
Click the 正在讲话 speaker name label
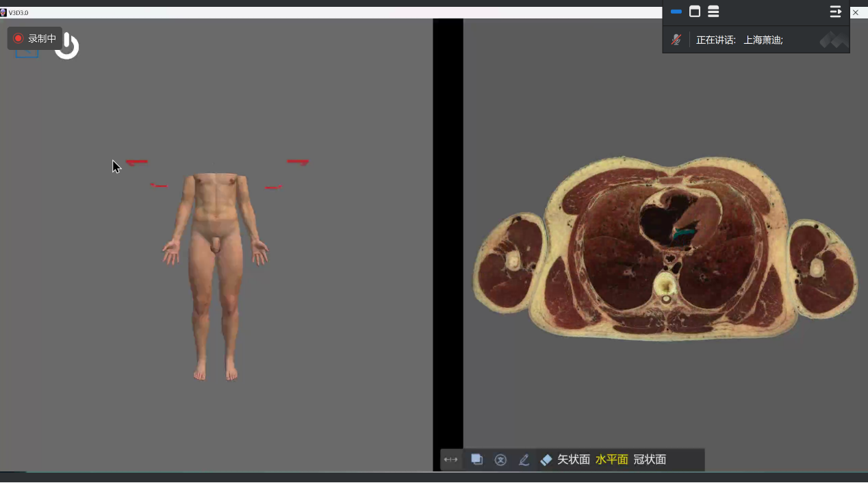[x=739, y=40]
